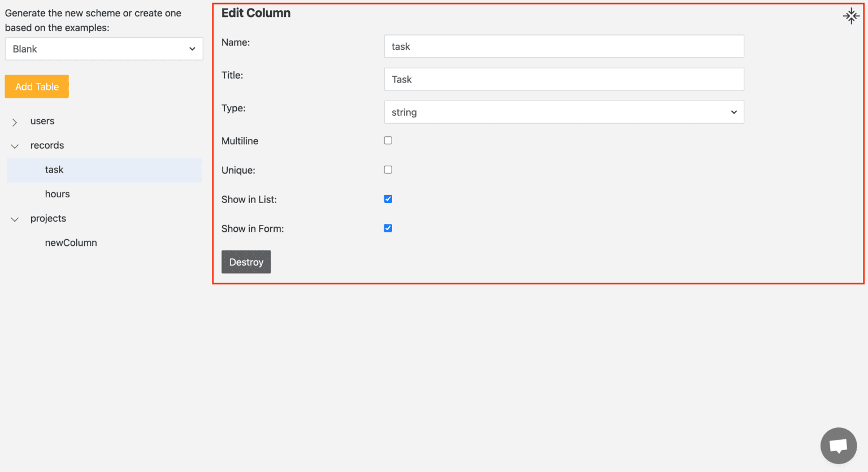Focus the Name input field
The image size is (868, 472).
[x=563, y=47]
